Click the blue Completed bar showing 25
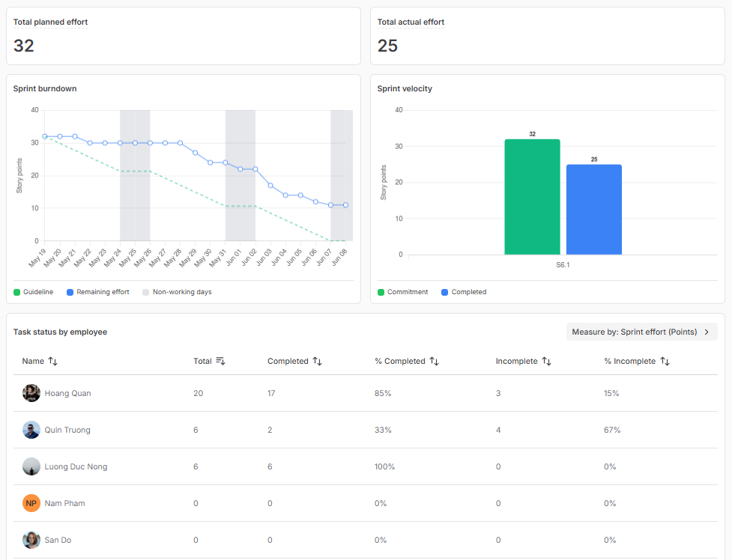732x560 pixels. click(x=593, y=210)
